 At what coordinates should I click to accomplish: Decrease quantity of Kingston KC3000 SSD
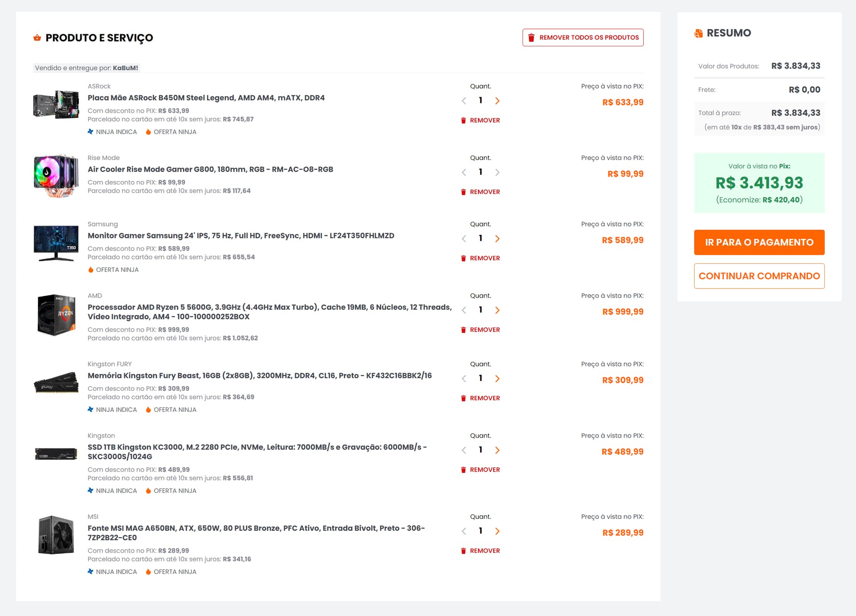pos(464,450)
